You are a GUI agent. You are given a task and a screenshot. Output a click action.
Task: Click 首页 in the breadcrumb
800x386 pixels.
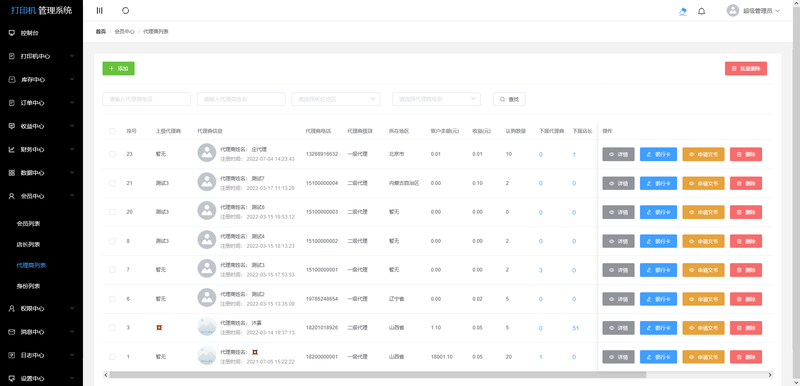click(101, 32)
